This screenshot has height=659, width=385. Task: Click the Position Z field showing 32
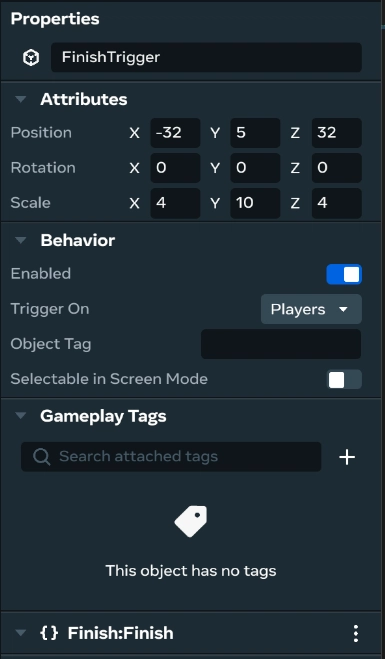tap(337, 133)
